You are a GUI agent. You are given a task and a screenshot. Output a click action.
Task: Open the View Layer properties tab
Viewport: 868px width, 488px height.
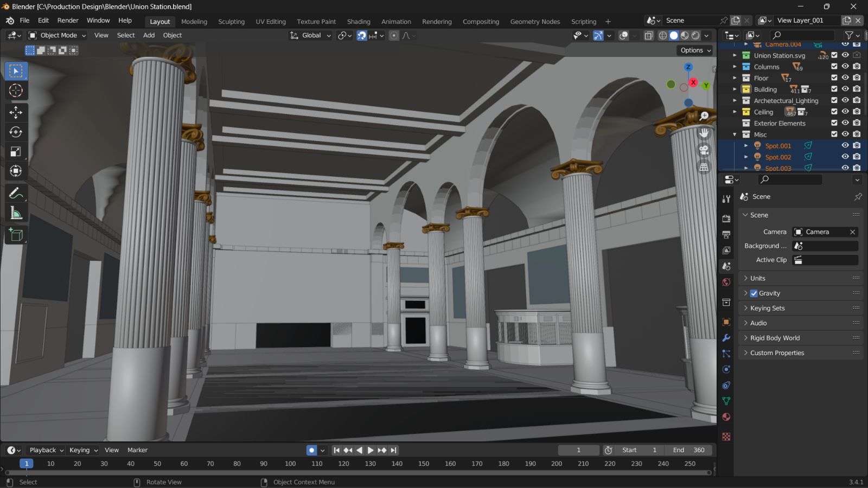pos(726,251)
